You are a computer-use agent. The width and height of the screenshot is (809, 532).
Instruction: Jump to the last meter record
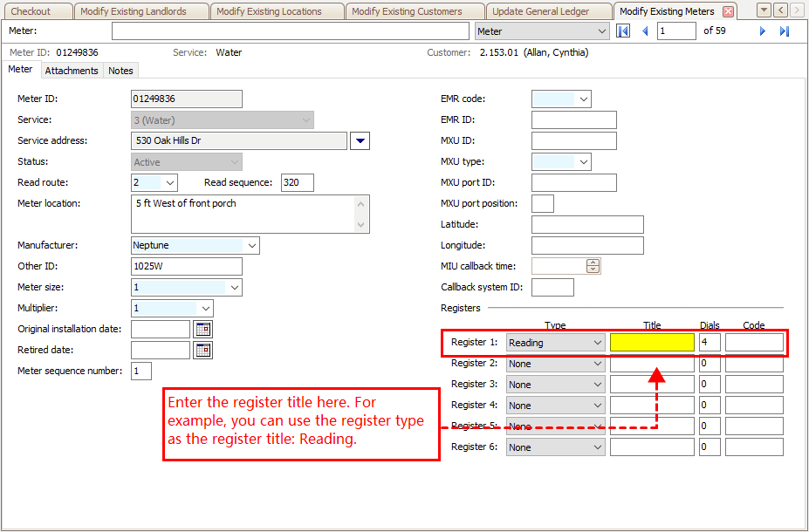tap(784, 31)
